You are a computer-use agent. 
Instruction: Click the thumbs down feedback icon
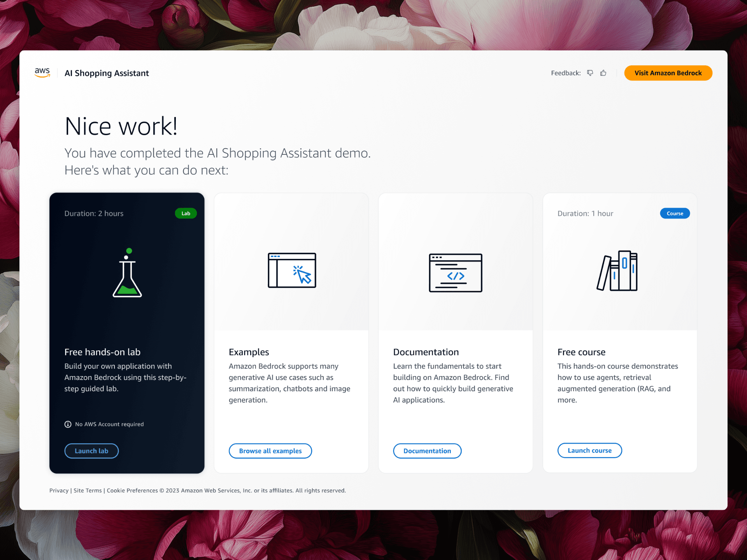point(590,73)
